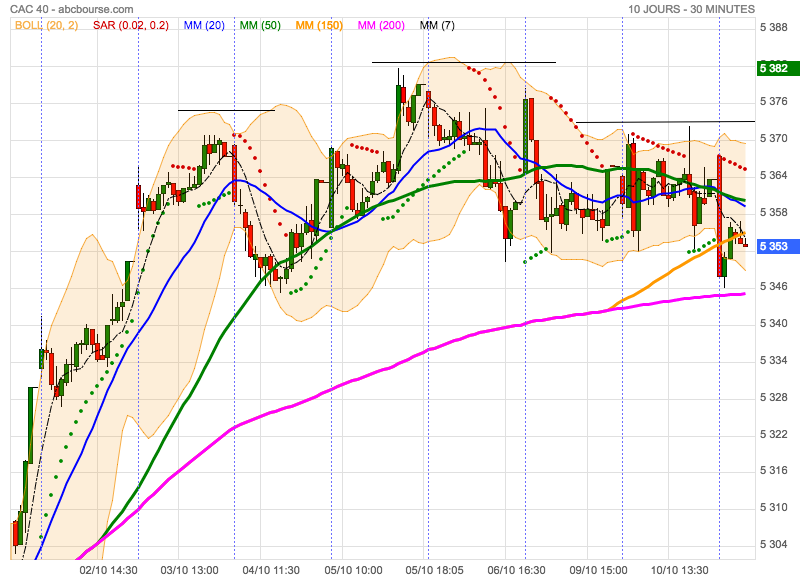Click the 09/10 15:00 time label
Screen dimensions: 800x580
(x=598, y=570)
